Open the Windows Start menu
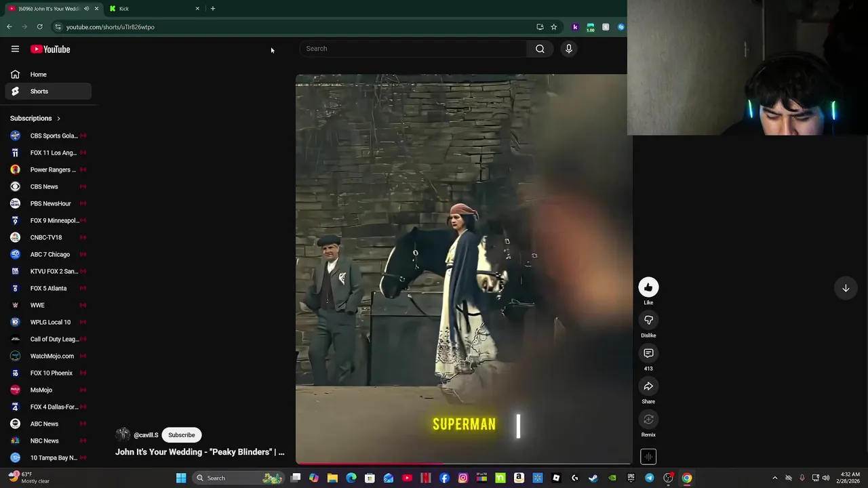Image resolution: width=868 pixels, height=488 pixels. click(181, 478)
